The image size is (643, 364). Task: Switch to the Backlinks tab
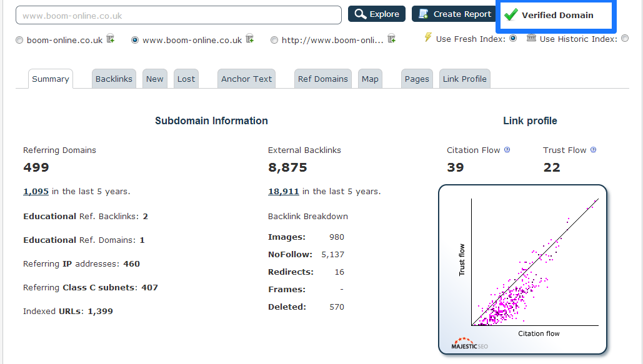pos(114,79)
